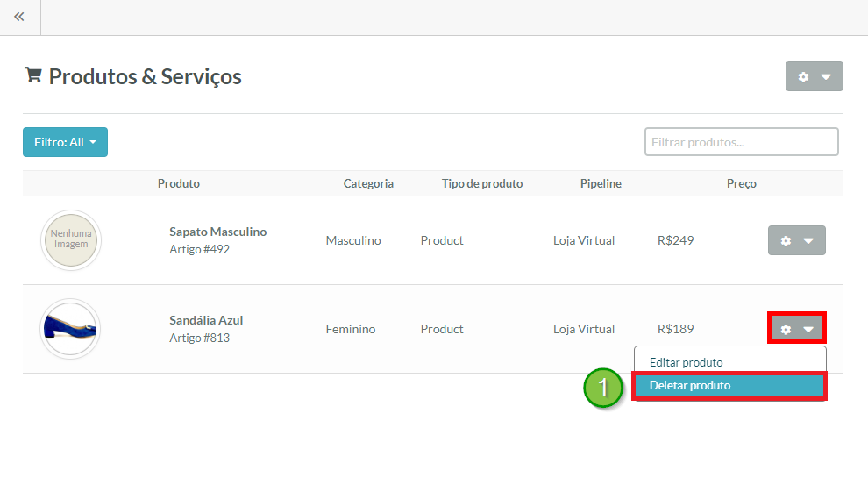Click the R$189 price of Sandália Azul
Screen dimensions: 868x485
[x=675, y=329]
